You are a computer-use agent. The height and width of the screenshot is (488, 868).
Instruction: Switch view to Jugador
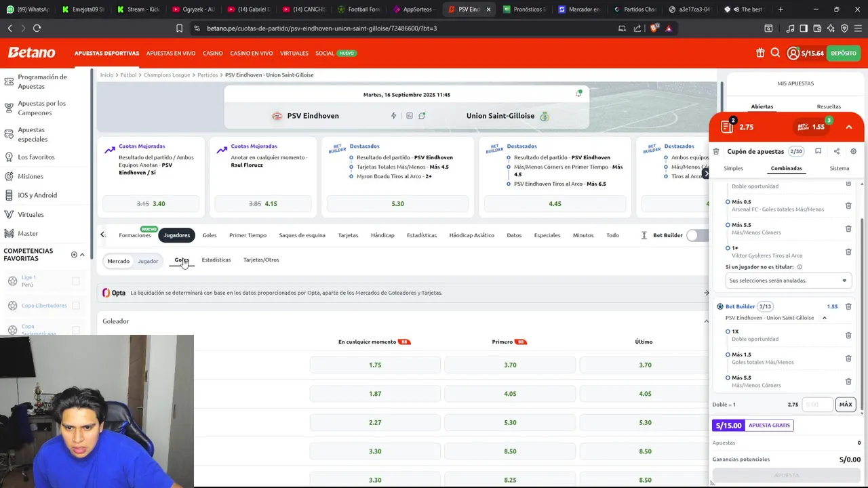(148, 261)
